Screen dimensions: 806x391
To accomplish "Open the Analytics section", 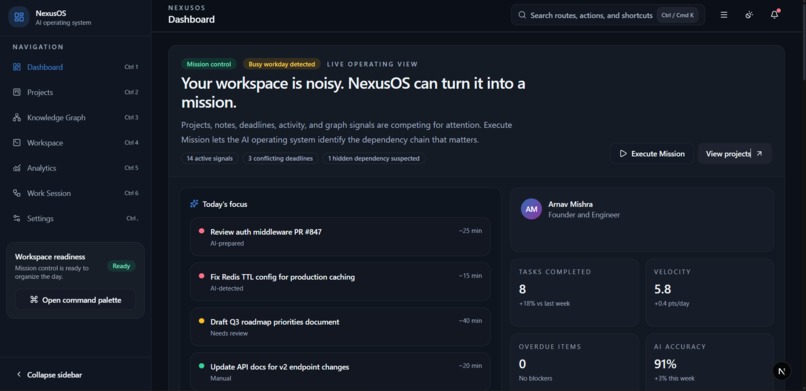I will pos(75,168).
